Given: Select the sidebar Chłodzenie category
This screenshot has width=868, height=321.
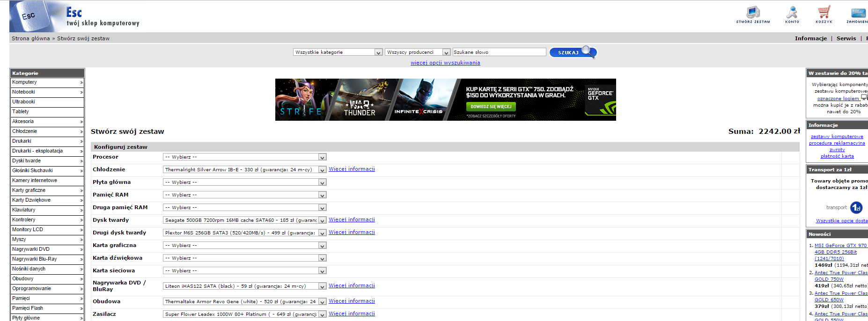Looking at the screenshot, I should [x=47, y=131].
